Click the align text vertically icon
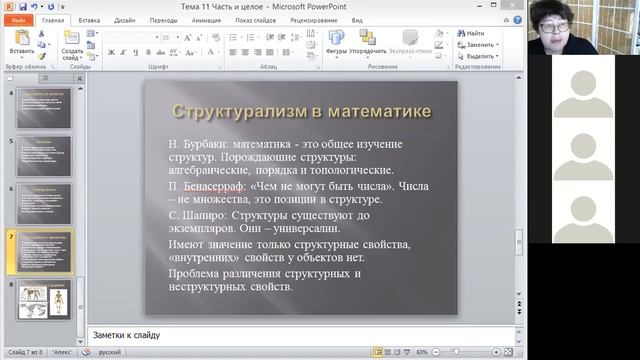Viewport: 640px width, 360px height. 311,45
